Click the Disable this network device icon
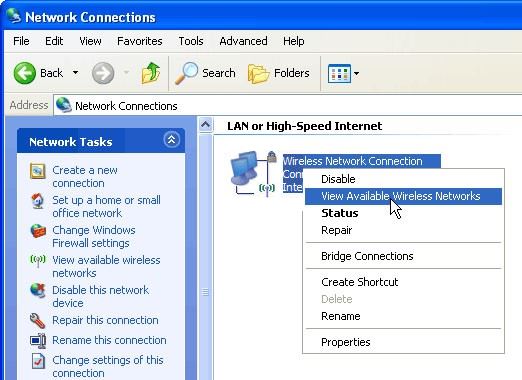 (38, 290)
